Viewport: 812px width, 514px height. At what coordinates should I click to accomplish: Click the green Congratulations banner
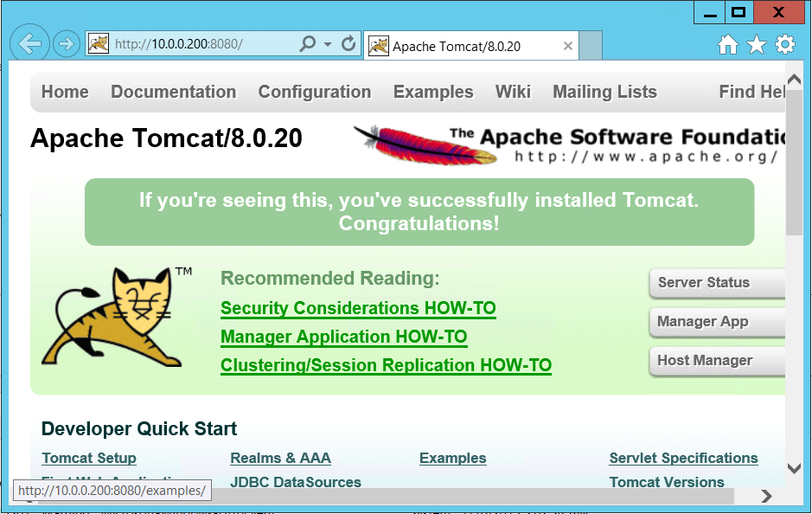click(x=419, y=212)
